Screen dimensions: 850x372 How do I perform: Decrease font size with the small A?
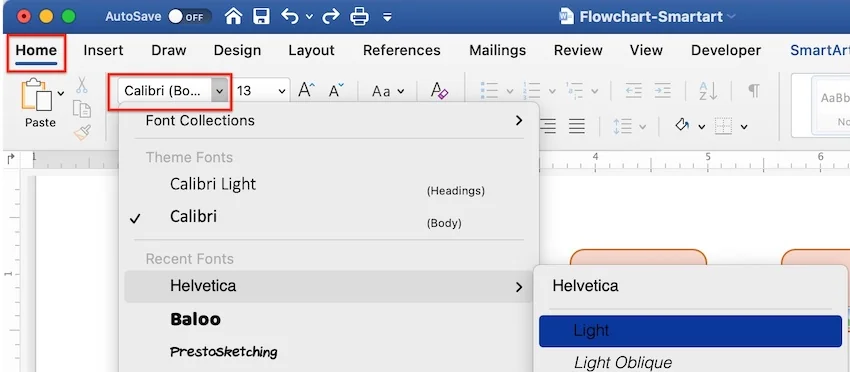337,91
